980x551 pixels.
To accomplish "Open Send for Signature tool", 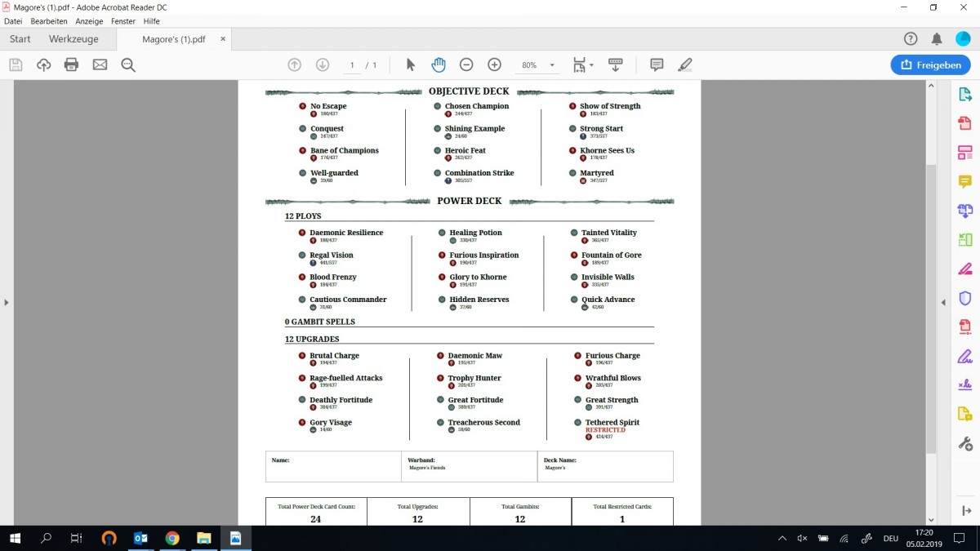I will coord(965,384).
